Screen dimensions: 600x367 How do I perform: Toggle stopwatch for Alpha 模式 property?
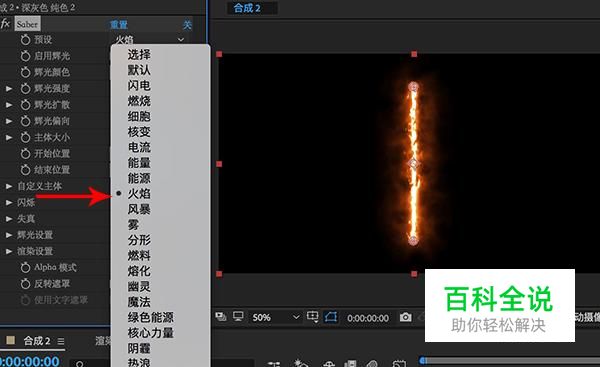coord(25,267)
